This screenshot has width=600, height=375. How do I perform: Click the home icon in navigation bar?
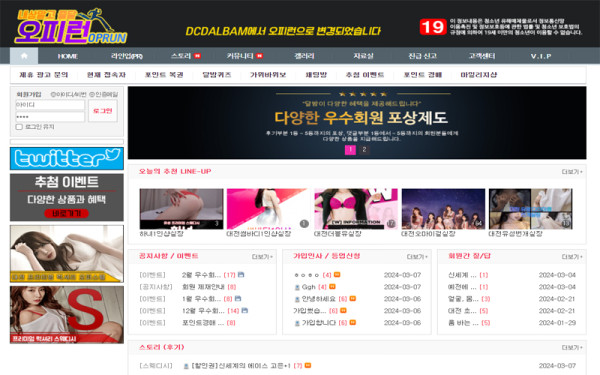pyautogui.click(x=24, y=56)
